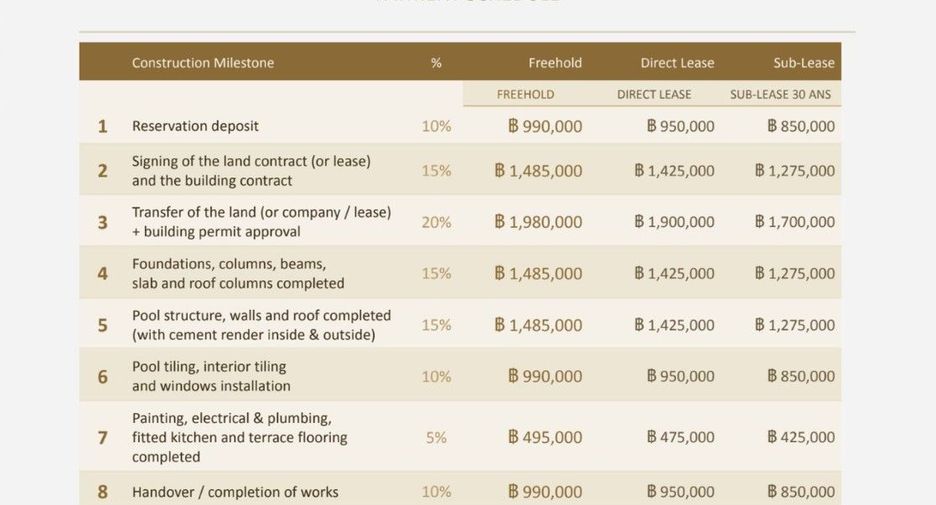Click the Construction Milestone column header
Image resolution: width=936 pixels, height=505 pixels.
203,63
